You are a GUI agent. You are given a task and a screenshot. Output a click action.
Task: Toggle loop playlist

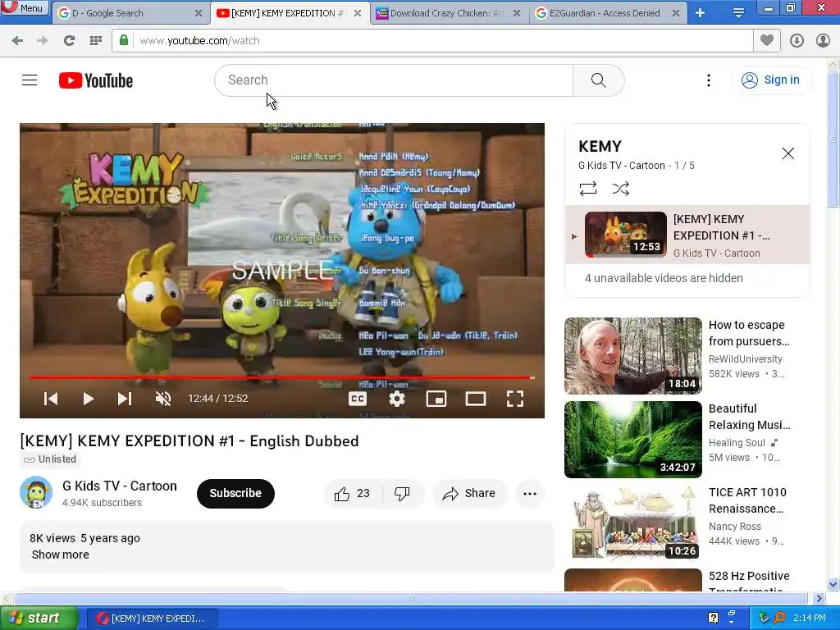[587, 189]
